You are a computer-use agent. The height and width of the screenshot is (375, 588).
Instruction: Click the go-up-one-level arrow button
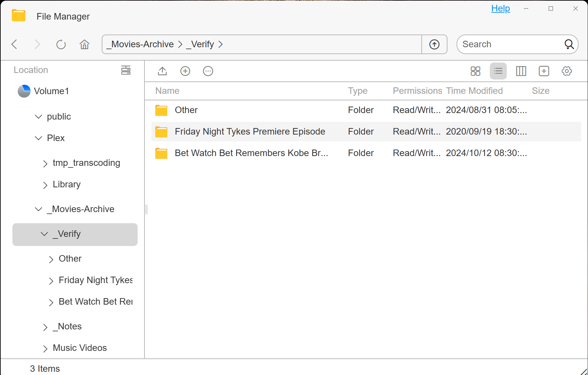(x=434, y=44)
